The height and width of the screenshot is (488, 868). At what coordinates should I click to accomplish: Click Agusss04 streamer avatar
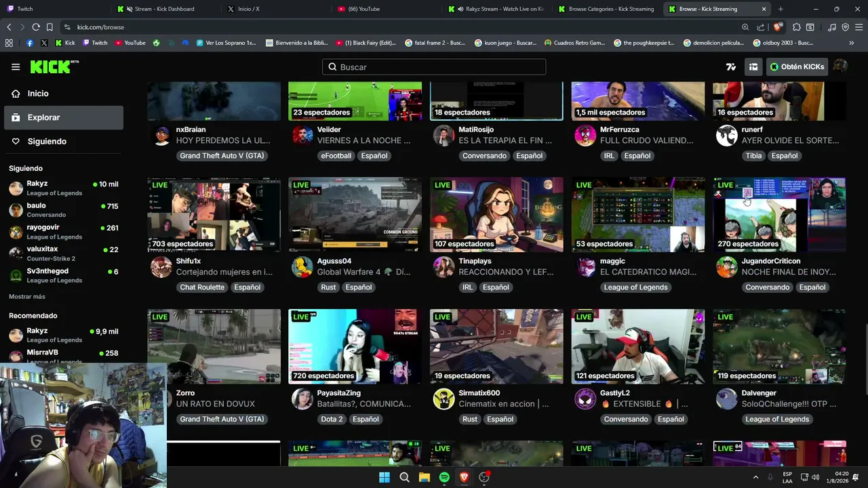click(302, 267)
